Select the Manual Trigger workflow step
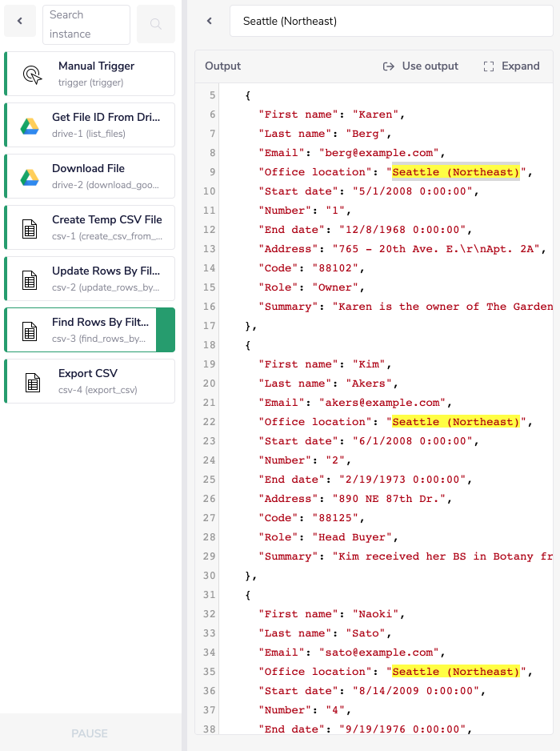Image resolution: width=560 pixels, height=751 pixels. click(90, 73)
